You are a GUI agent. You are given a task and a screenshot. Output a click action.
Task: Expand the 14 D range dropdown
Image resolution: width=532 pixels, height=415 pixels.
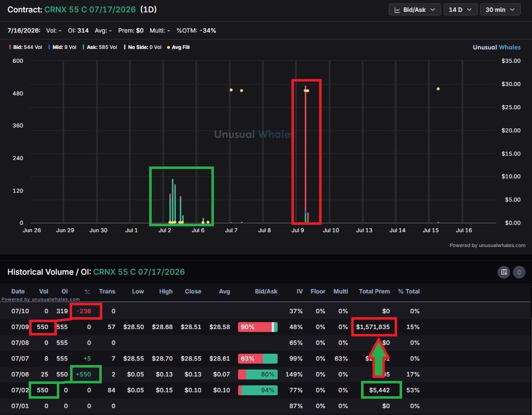pos(460,10)
